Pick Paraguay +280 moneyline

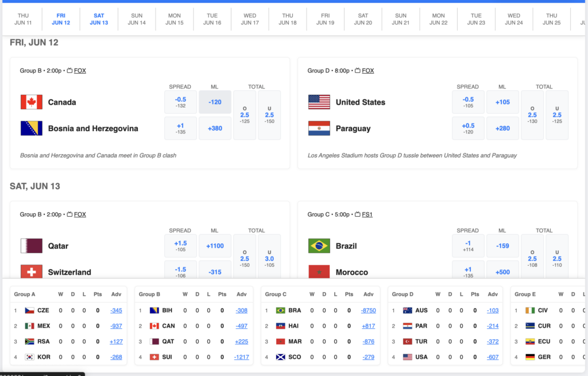[502, 128]
